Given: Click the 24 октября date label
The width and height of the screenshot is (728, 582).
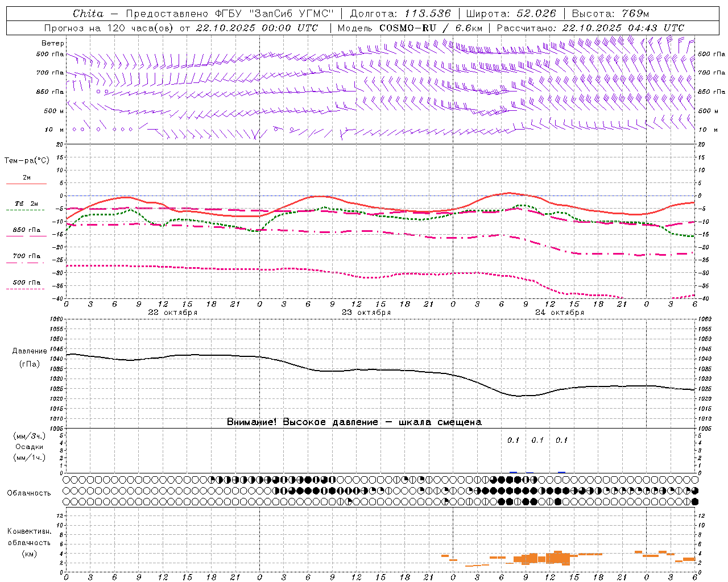Looking at the screenshot, I should (560, 313).
